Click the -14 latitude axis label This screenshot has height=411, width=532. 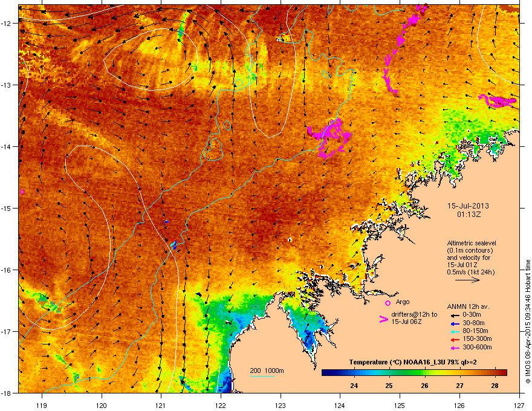click(6, 146)
